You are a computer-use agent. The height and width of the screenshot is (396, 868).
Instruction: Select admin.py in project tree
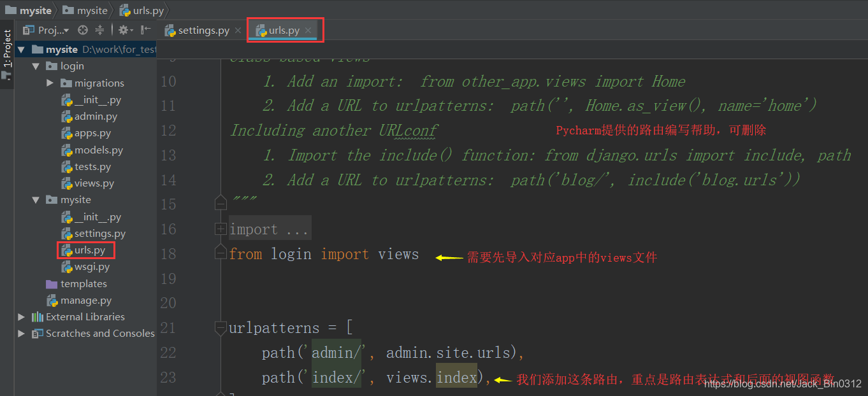click(89, 117)
